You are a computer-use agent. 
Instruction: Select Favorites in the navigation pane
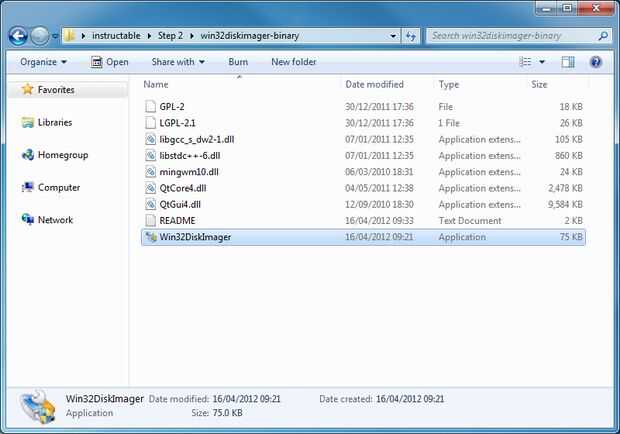[x=56, y=90]
